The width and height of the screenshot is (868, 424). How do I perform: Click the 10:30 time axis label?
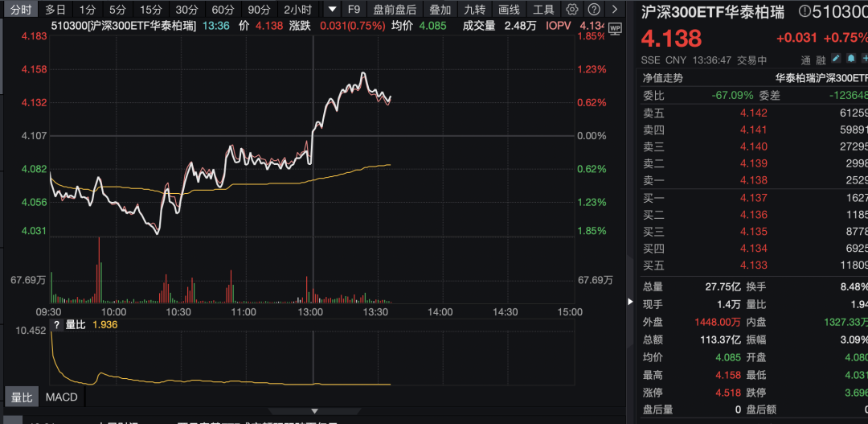pos(178,313)
